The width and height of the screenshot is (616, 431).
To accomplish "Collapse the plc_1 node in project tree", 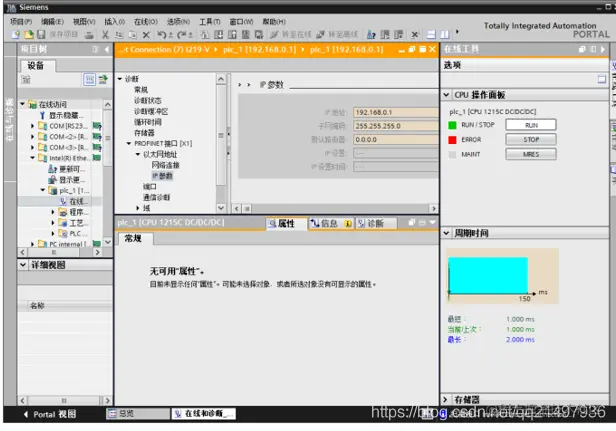I will click(x=43, y=190).
